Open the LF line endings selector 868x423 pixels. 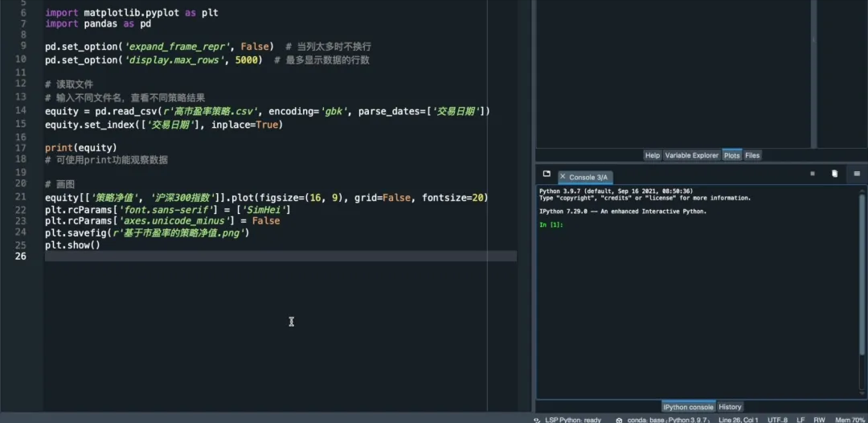click(x=800, y=420)
